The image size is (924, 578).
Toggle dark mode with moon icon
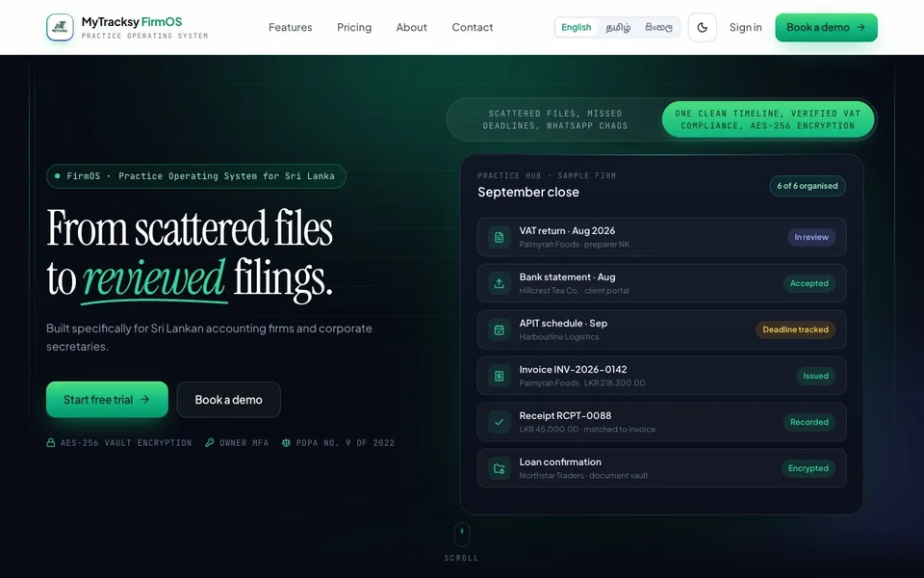coord(702,27)
